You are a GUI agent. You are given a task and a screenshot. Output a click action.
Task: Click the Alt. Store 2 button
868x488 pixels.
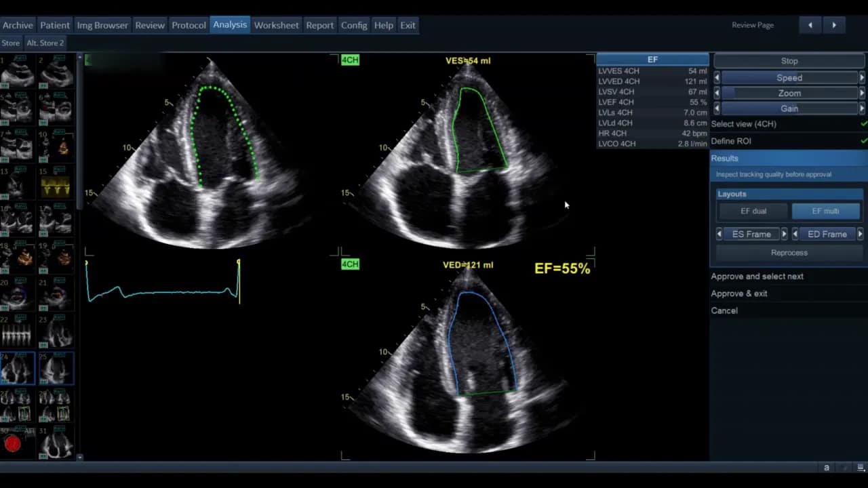(45, 43)
